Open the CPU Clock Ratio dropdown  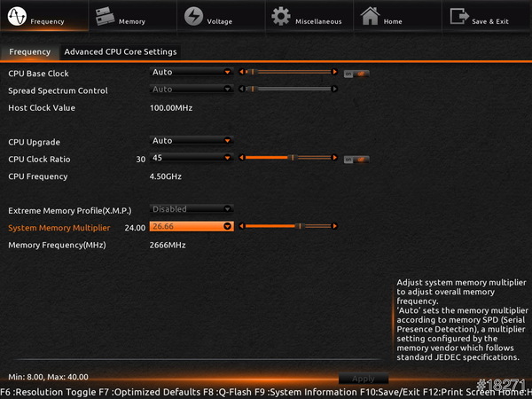(192, 158)
